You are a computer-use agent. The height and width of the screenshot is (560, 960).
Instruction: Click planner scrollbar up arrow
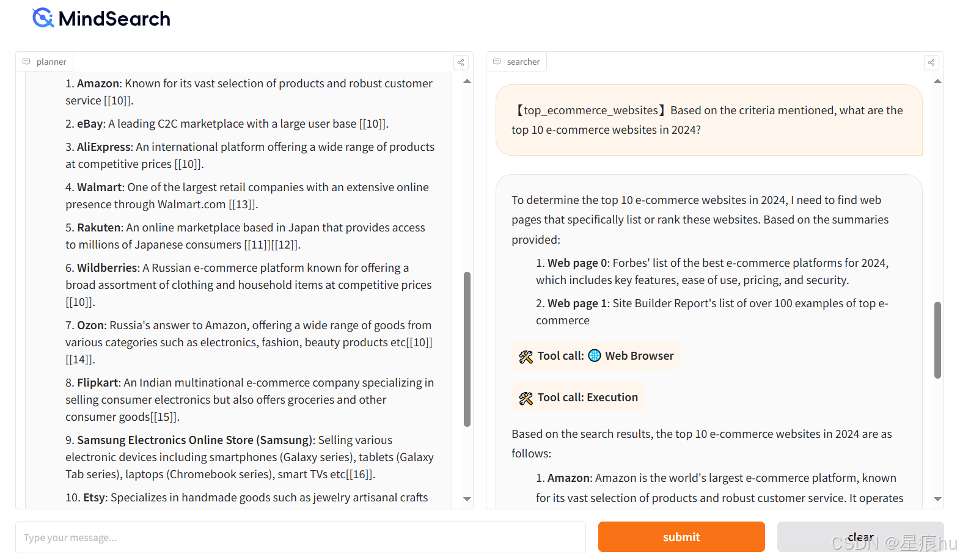[467, 81]
